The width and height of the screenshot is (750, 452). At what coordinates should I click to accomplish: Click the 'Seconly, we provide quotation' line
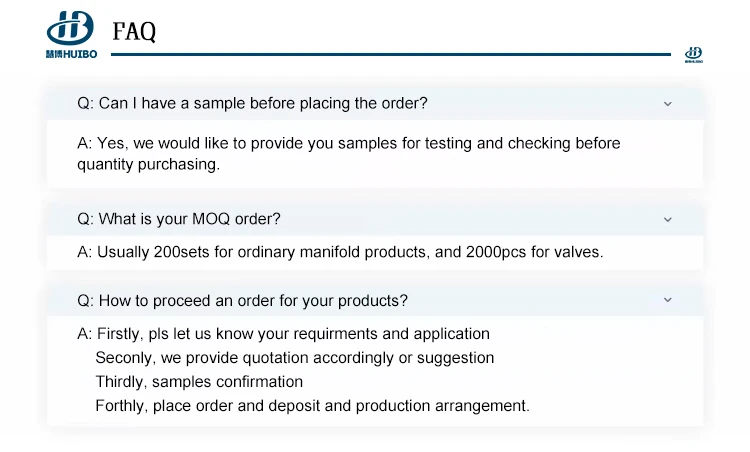pyautogui.click(x=295, y=358)
